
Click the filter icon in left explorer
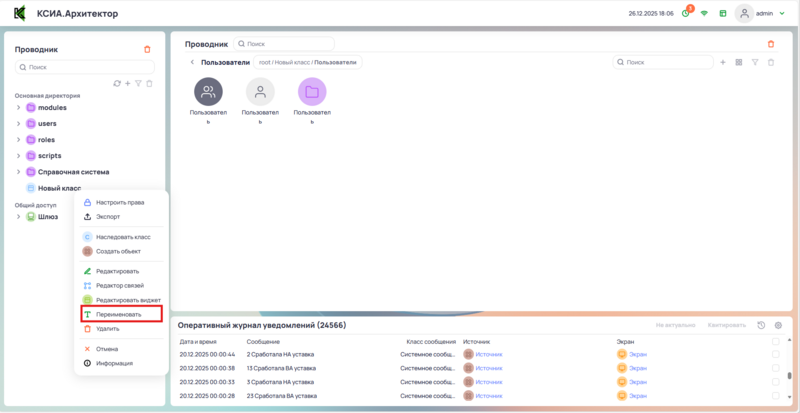click(x=138, y=84)
